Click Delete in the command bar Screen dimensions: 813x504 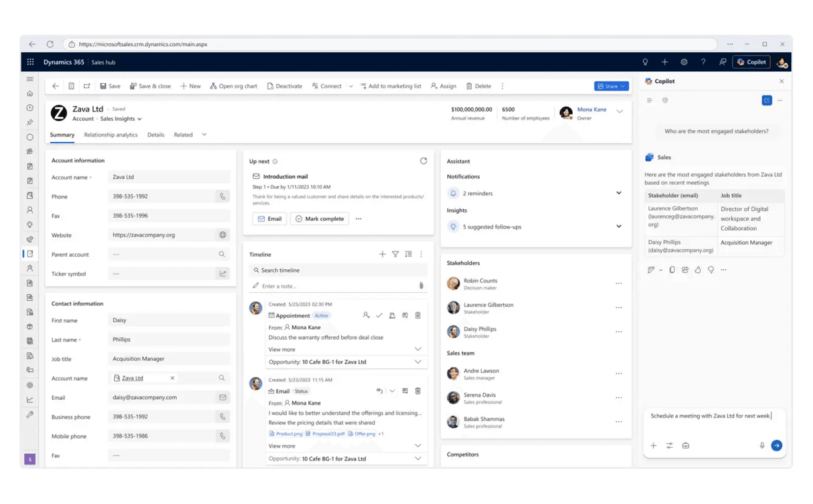point(478,86)
